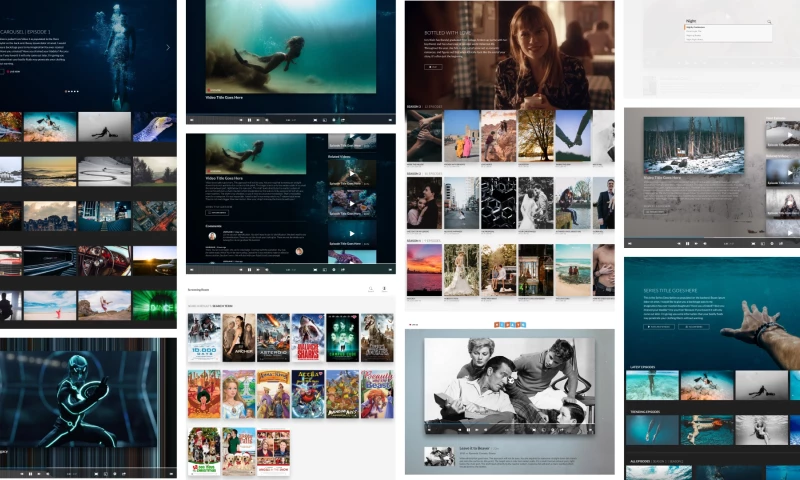800x480 pixels.
Task: Seek on snowy forest player progress bar
Action: pyautogui.click(x=712, y=238)
